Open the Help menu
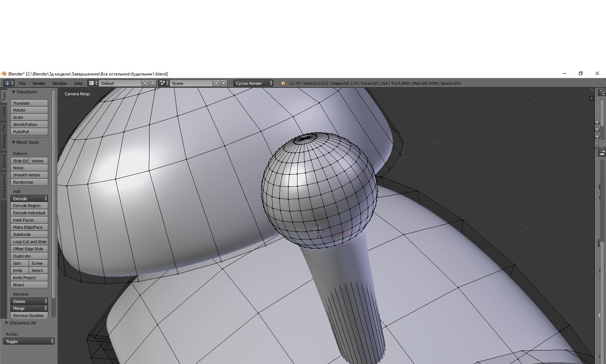Viewport: 606px width, 364px height. pyautogui.click(x=78, y=83)
